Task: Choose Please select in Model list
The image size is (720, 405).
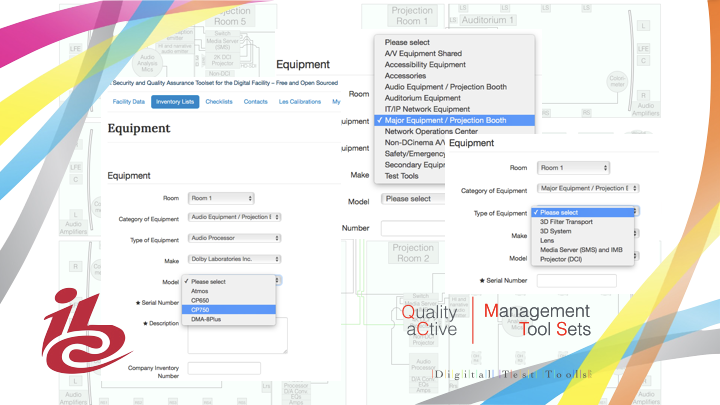Action: point(229,281)
